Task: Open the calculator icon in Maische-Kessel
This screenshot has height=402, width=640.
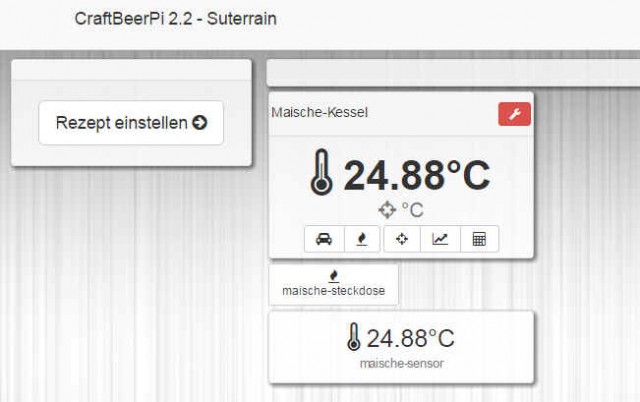Action: pos(479,239)
